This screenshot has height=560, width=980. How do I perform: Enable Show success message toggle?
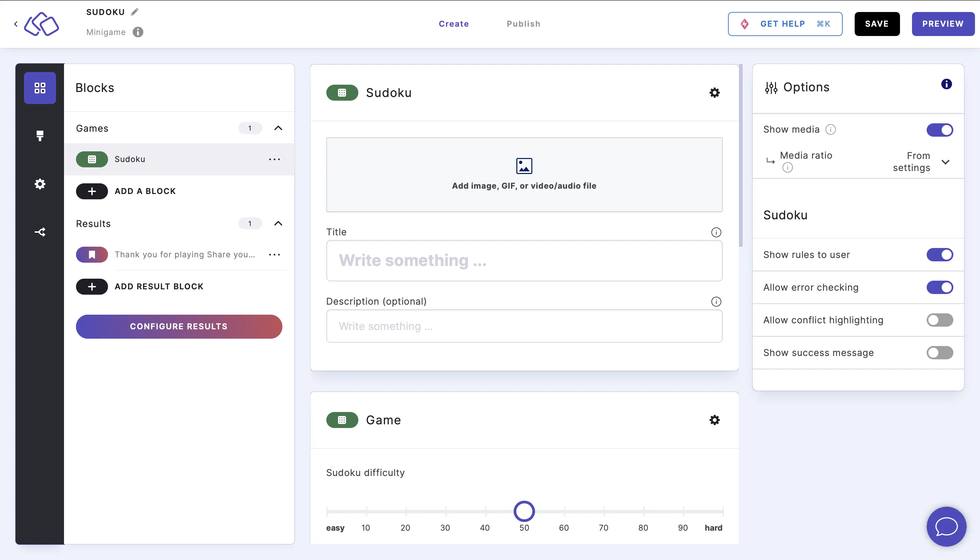coord(940,352)
